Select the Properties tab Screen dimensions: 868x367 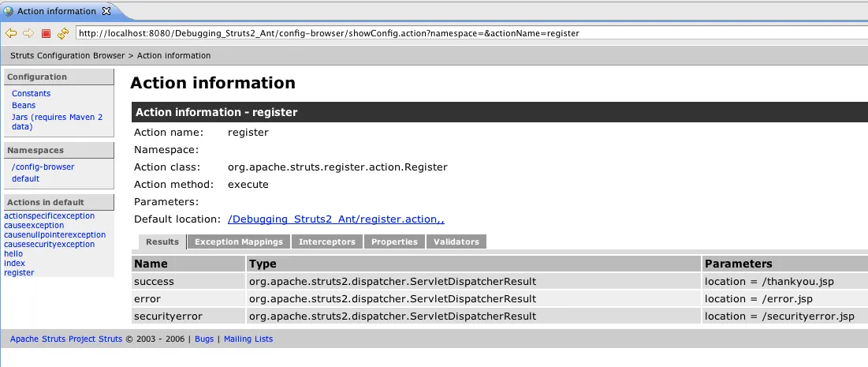pyautogui.click(x=394, y=242)
